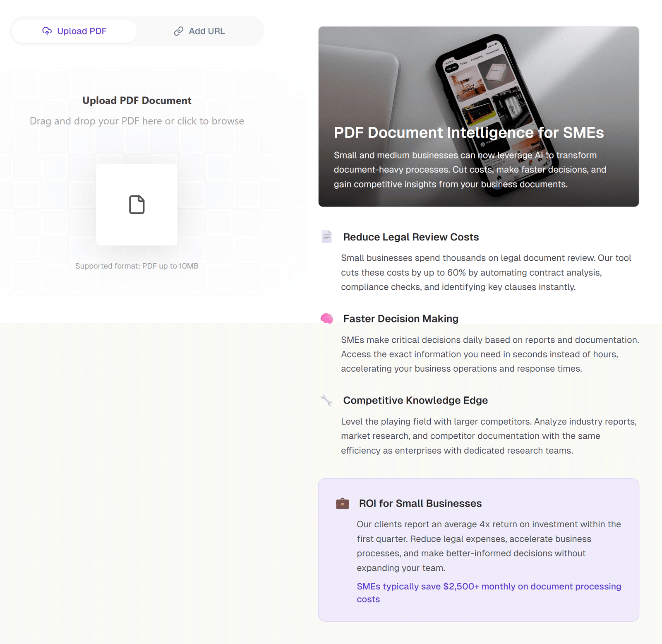Click the brain icon beside Faster Decision Making
Viewport: 662px width, 644px height.
point(326,319)
